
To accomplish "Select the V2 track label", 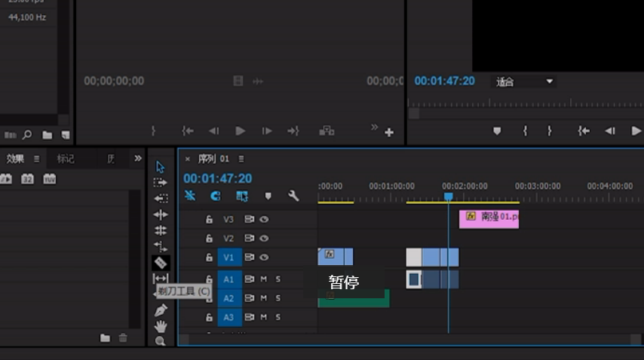I will point(228,238).
